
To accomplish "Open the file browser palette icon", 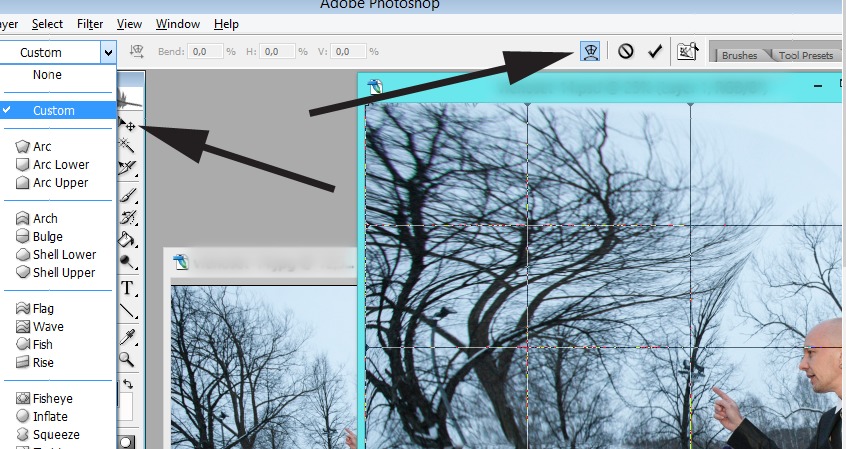I will [686, 51].
